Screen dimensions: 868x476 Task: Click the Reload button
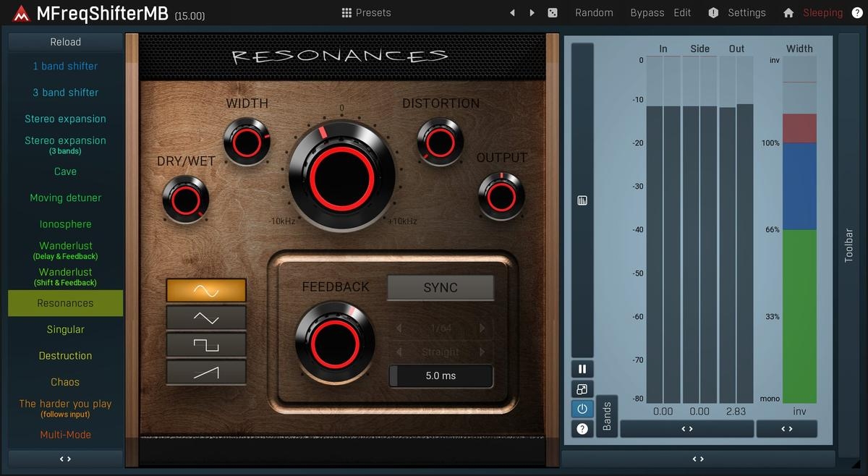pos(65,42)
